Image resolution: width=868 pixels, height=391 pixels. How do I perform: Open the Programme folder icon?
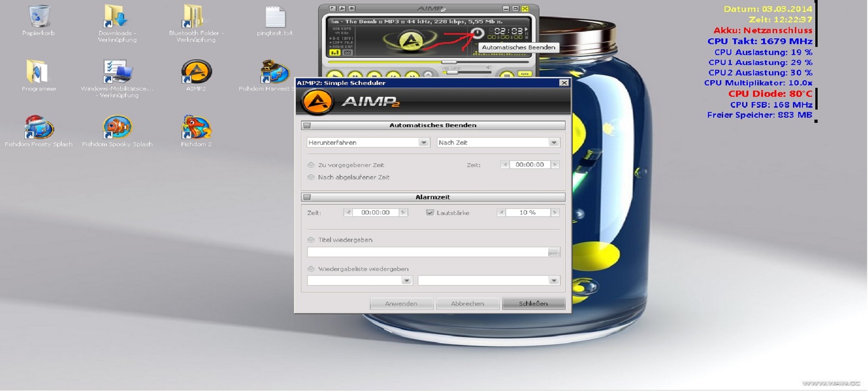pyautogui.click(x=37, y=72)
